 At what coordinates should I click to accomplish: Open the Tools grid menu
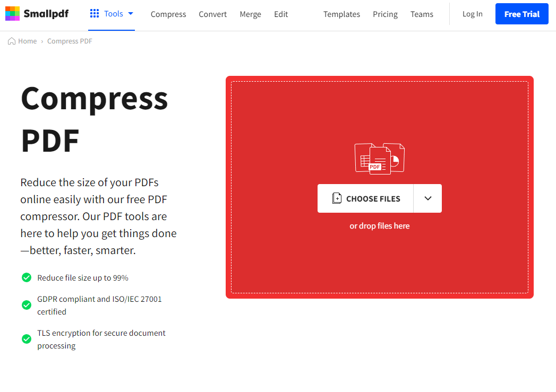point(112,14)
